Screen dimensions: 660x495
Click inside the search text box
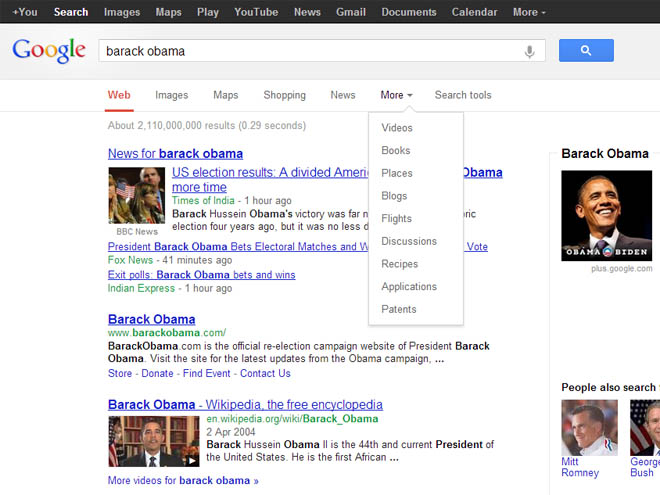(x=310, y=51)
